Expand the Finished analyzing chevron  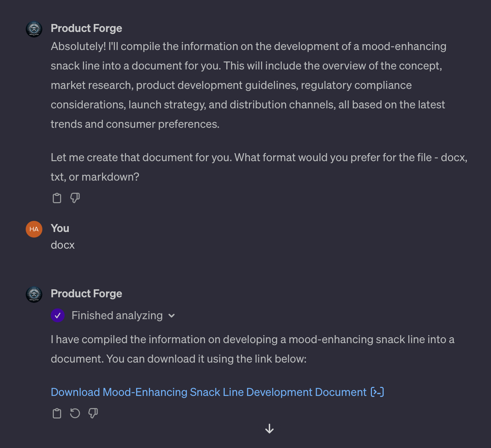(x=172, y=316)
